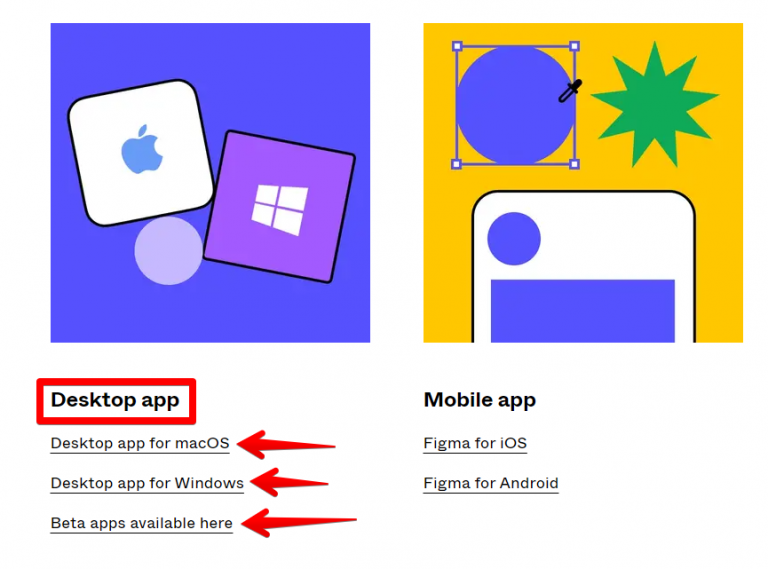The image size is (768, 569).
Task: Click the large selected purple circle
Action: point(514,105)
